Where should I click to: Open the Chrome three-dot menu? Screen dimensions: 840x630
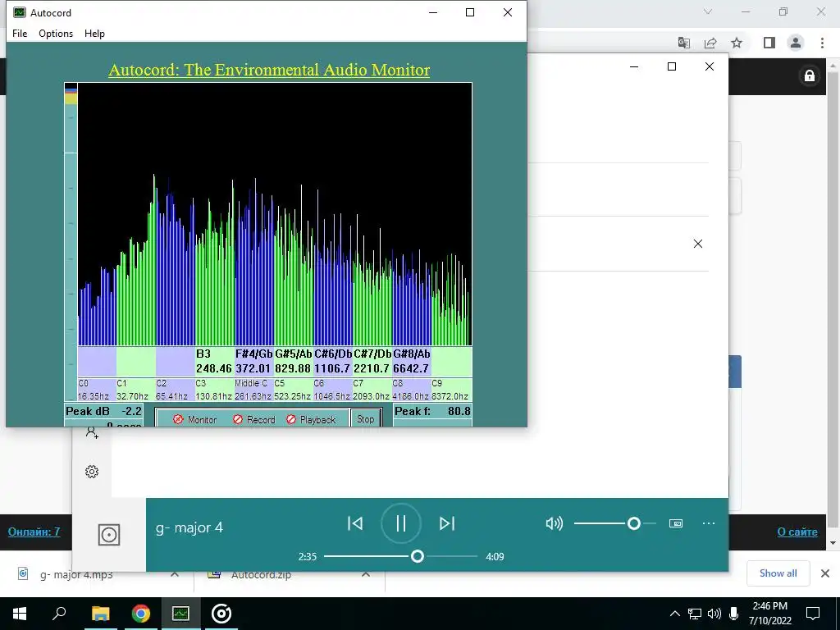coord(822,43)
